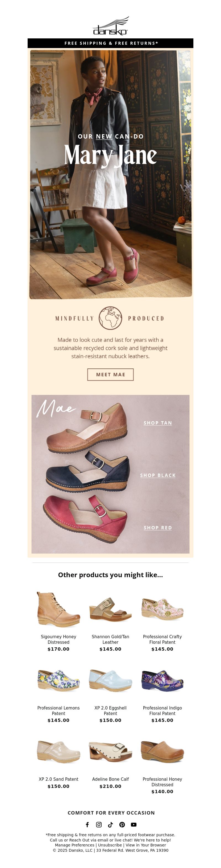Click the Manage Preferences footer link
Screen dimensions: 221x868
tap(75, 845)
